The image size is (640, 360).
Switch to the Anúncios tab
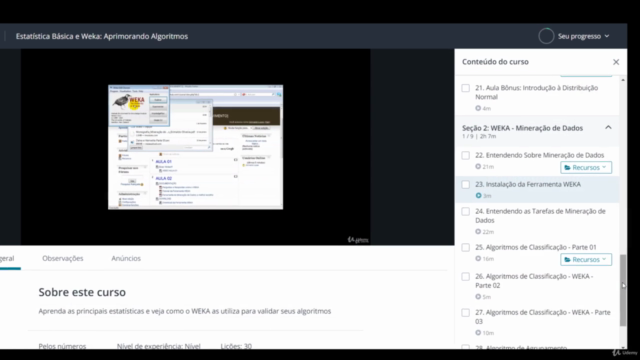[x=126, y=258]
